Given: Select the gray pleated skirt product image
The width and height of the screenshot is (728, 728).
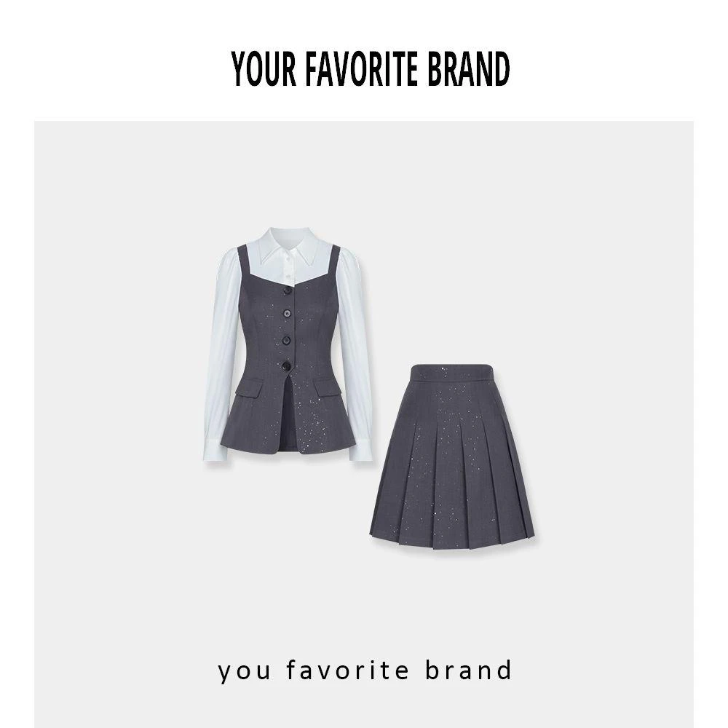Looking at the screenshot, I should coord(452,456).
